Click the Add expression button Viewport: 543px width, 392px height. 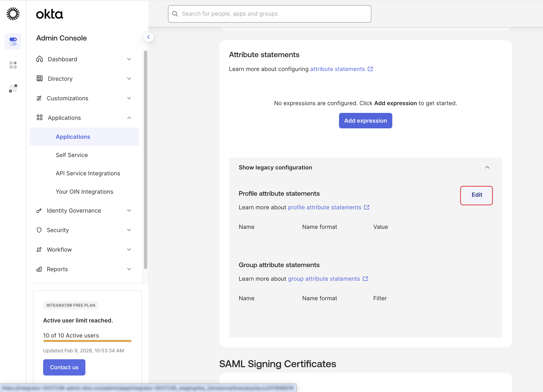[365, 120]
